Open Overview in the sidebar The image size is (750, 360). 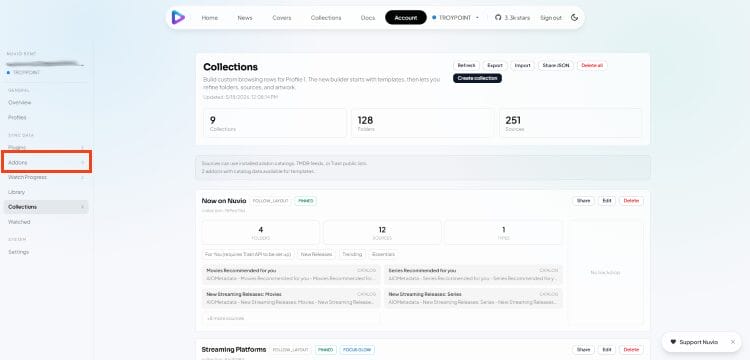tap(46, 102)
